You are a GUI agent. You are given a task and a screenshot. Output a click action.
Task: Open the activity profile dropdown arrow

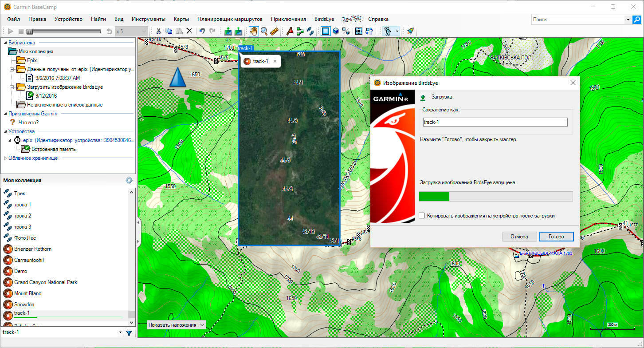[x=397, y=31]
